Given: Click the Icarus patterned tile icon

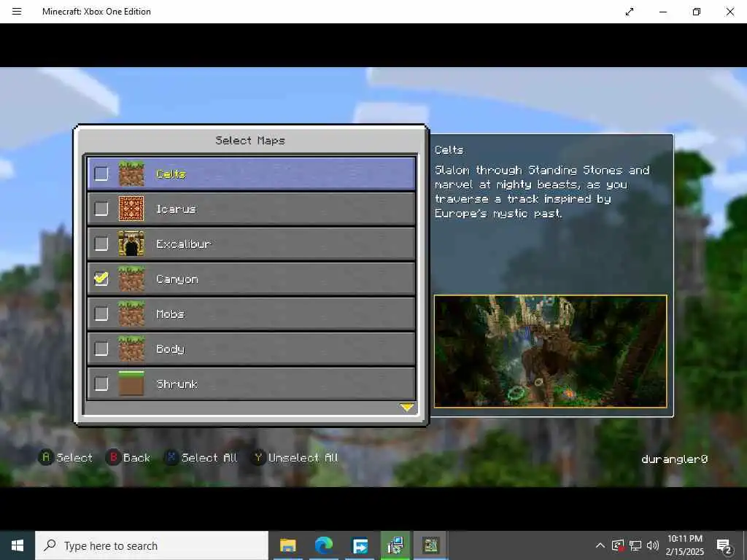Looking at the screenshot, I should click(x=131, y=209).
